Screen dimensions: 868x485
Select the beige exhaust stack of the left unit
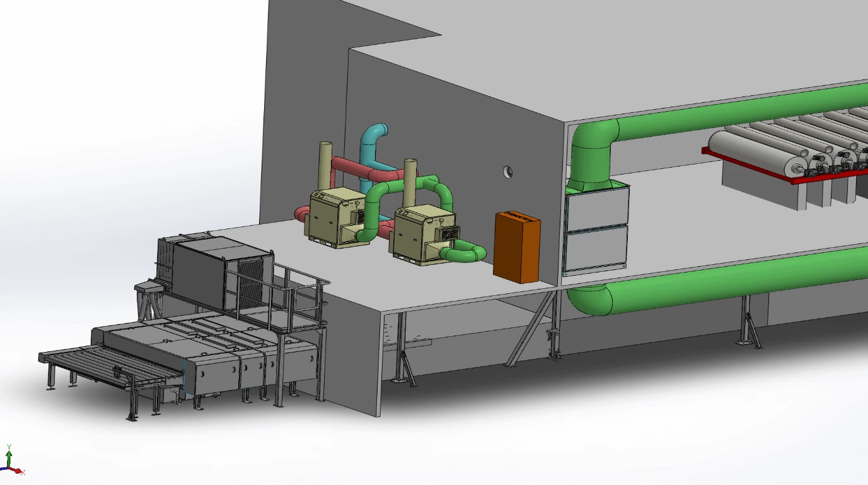326,166
